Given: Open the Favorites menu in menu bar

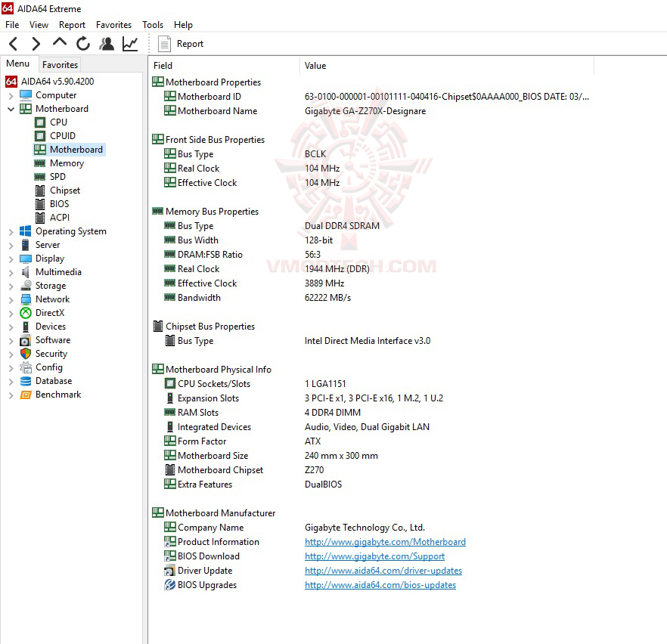Looking at the screenshot, I should click(113, 25).
